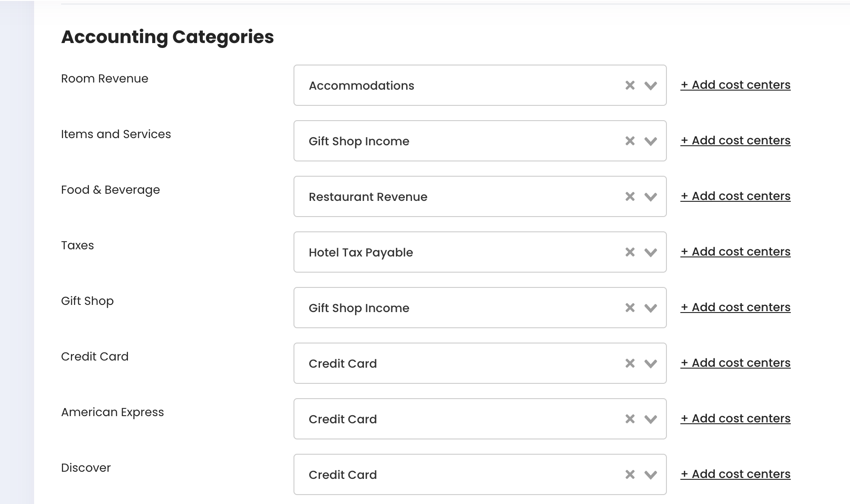850x504 pixels.
Task: Add cost centers for Room Revenue
Action: (735, 85)
